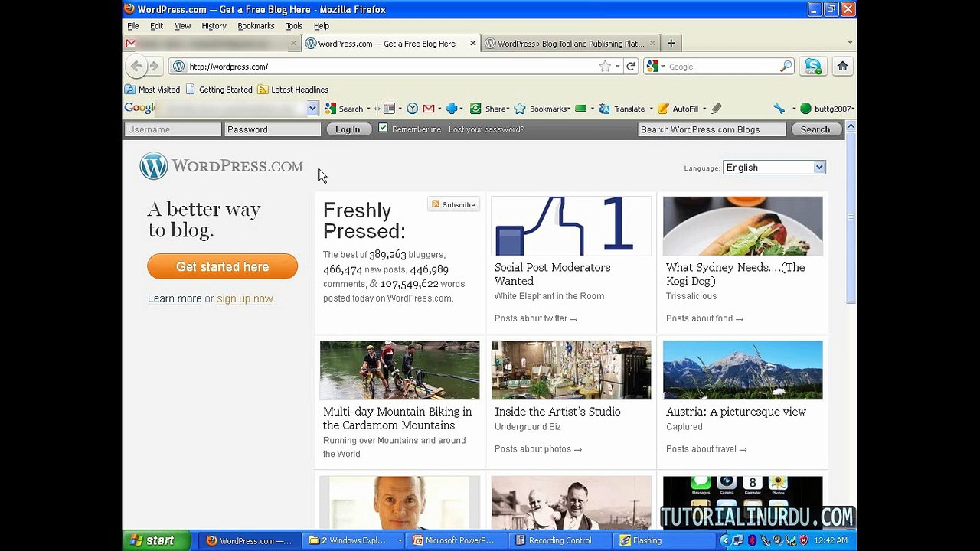Open a new tab with the plus button
The height and width of the screenshot is (551, 980).
(x=671, y=44)
